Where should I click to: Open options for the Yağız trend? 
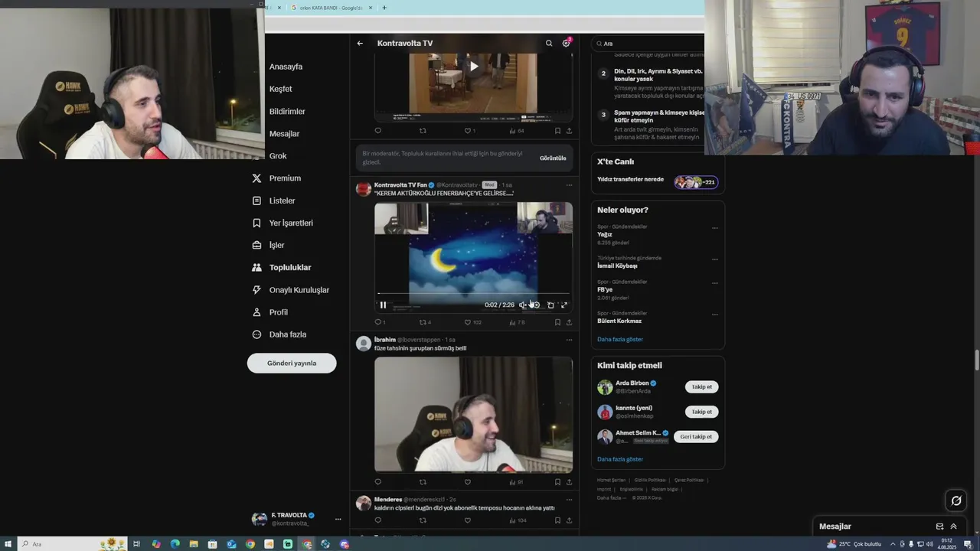715,228
